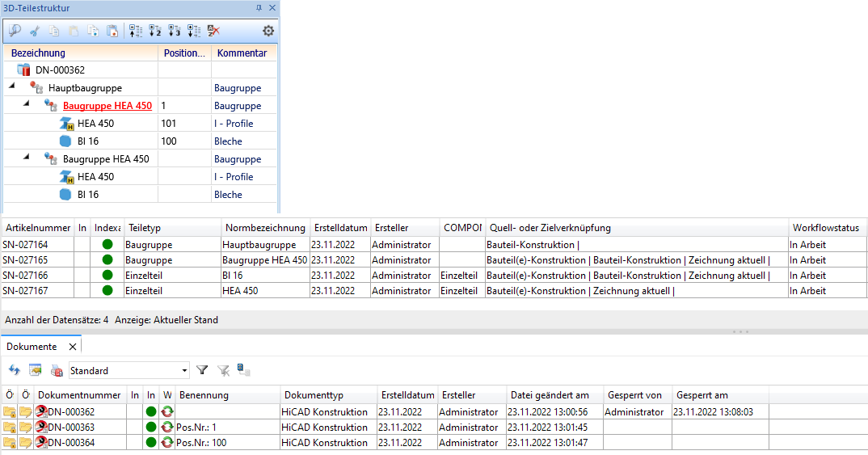This screenshot has width=868, height=455.
Task: Click the search magnifier in 3D-Teilestruktur toolbar
Action: pyautogui.click(x=15, y=32)
